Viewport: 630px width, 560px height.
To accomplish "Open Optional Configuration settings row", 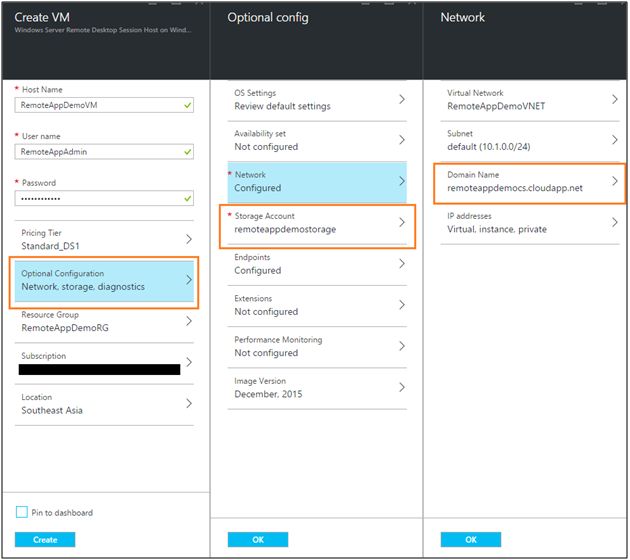I will 106,281.
